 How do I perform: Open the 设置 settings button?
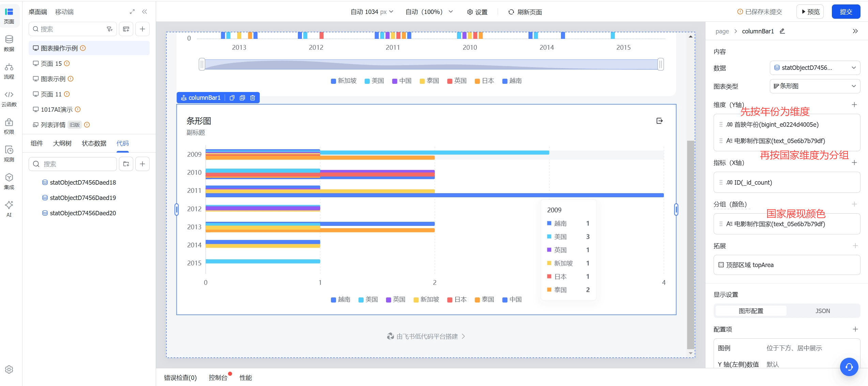point(477,12)
